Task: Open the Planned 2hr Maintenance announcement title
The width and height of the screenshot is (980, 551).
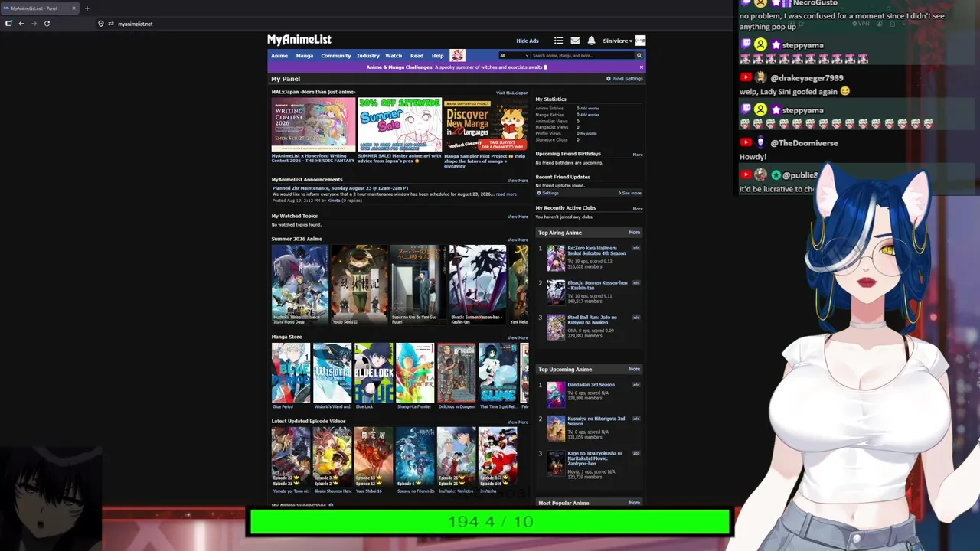Action: [341, 188]
